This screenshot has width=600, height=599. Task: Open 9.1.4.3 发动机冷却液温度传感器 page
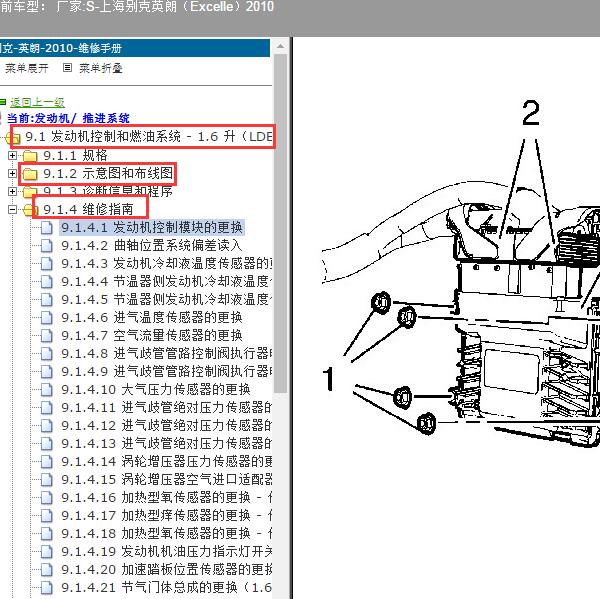click(166, 263)
